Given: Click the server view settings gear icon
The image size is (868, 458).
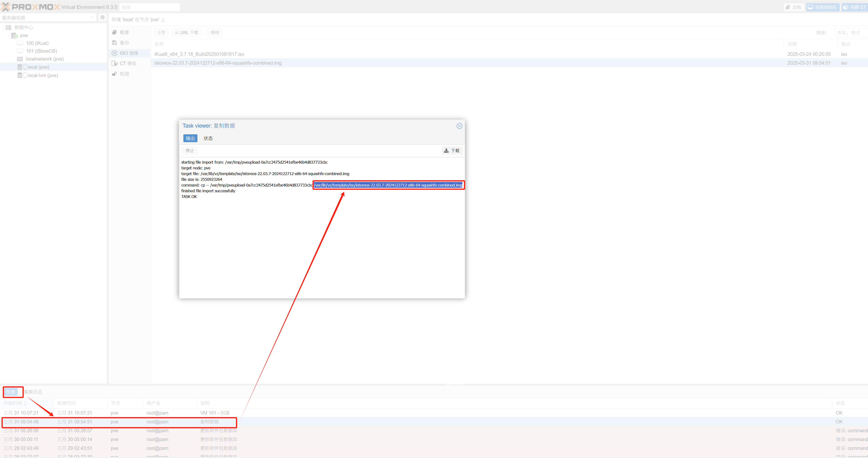Looking at the screenshot, I should [103, 17].
